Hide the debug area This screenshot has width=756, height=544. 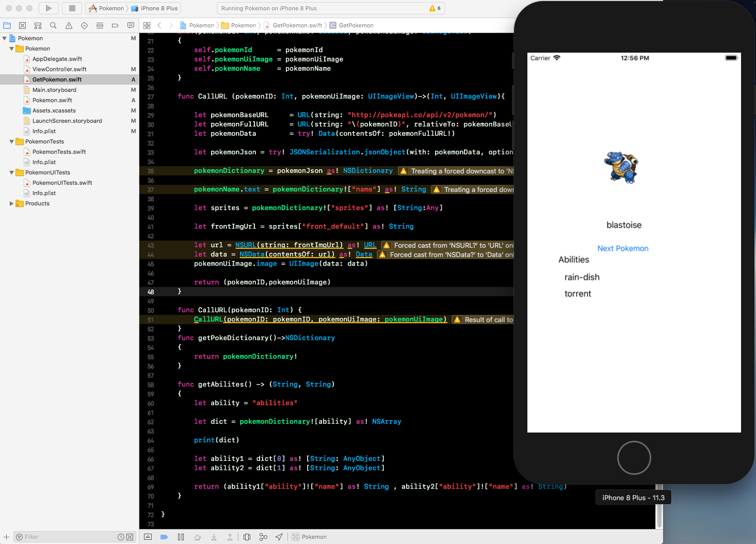point(148,537)
